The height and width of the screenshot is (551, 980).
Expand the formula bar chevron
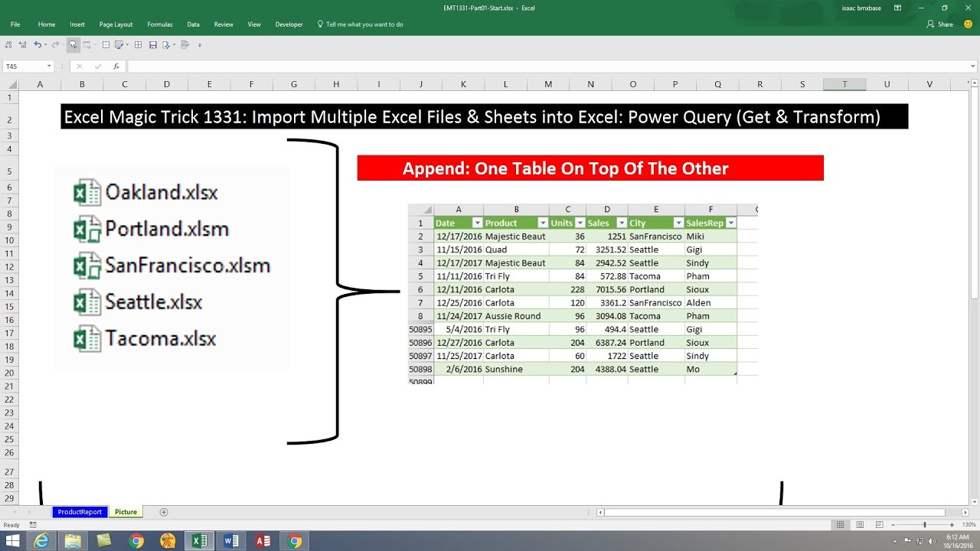972,67
